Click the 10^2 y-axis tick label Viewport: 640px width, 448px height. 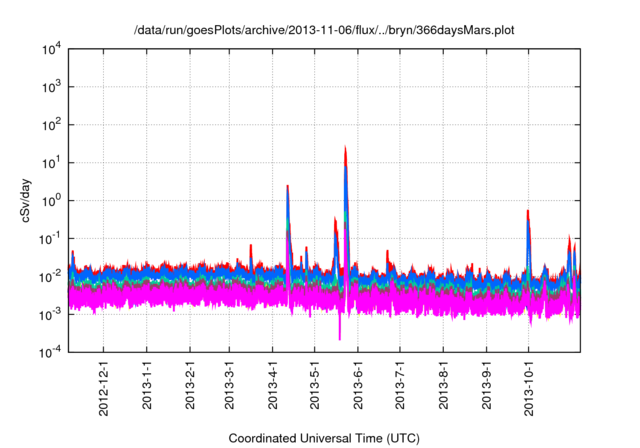[x=51, y=125]
